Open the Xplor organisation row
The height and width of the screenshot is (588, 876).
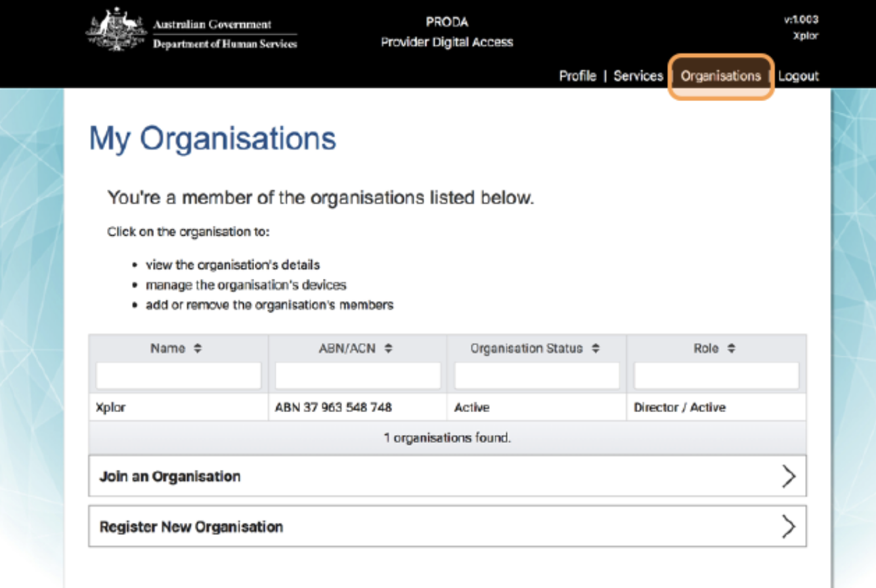[x=110, y=408]
